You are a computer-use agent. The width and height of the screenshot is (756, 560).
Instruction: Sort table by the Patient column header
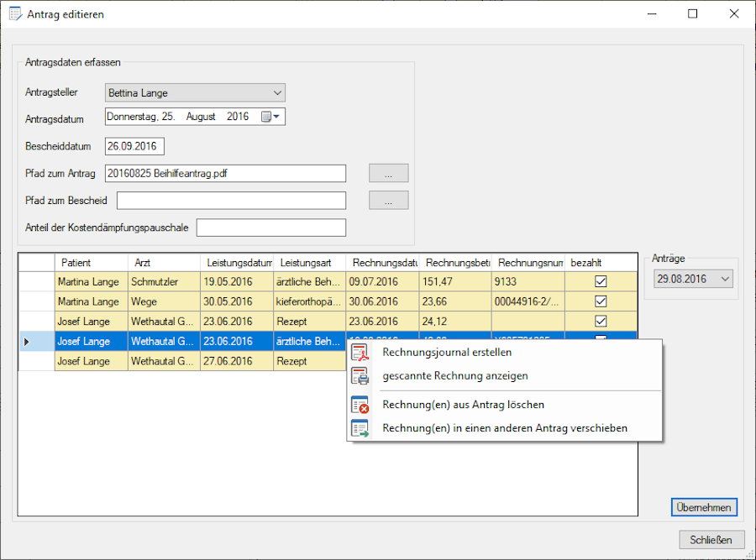(x=76, y=263)
